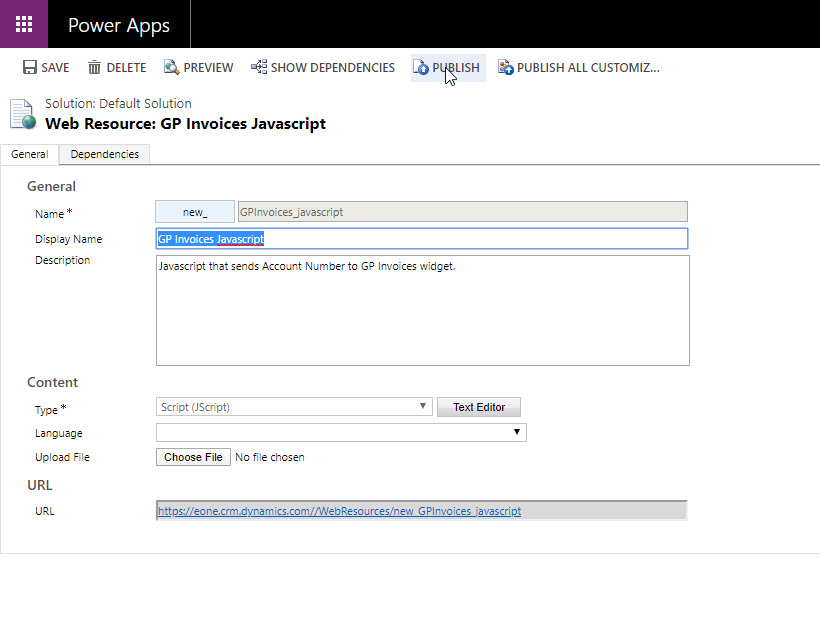
Task: Click the Publish icon
Action: (x=420, y=67)
